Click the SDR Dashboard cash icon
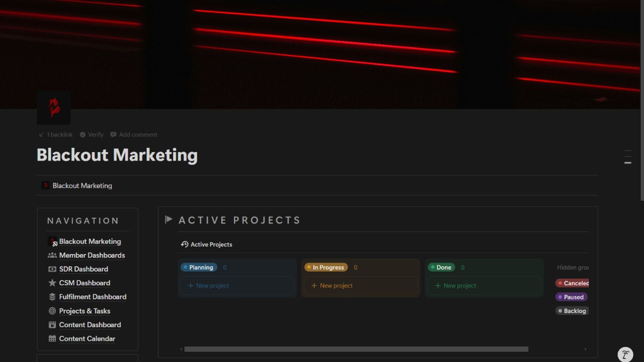 pyautogui.click(x=52, y=269)
